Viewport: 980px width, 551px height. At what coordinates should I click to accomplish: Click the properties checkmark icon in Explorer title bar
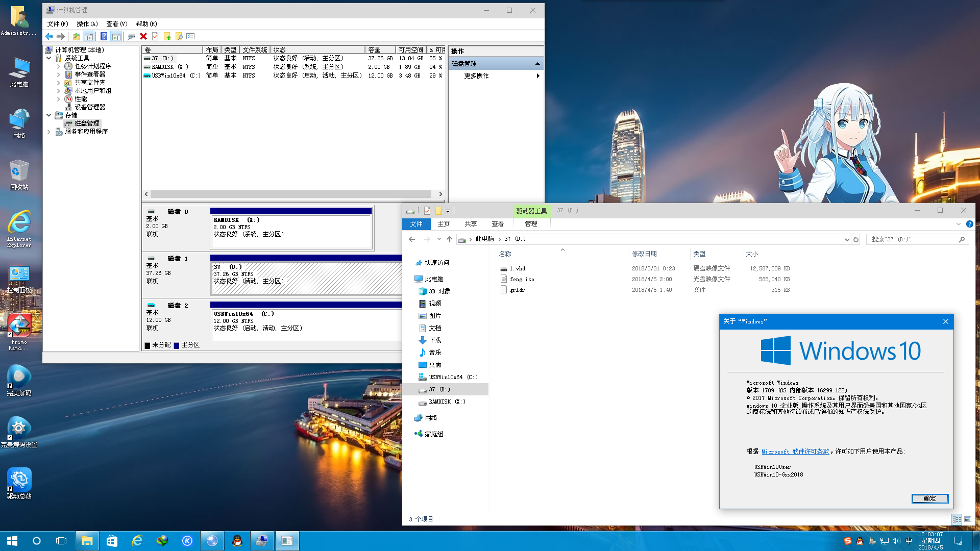(x=427, y=211)
